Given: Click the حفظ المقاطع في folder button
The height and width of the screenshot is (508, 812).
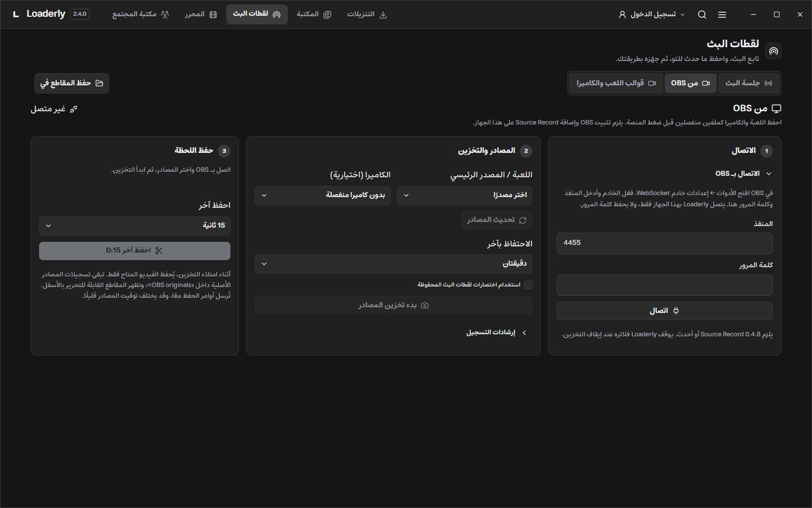Looking at the screenshot, I should tap(72, 83).
